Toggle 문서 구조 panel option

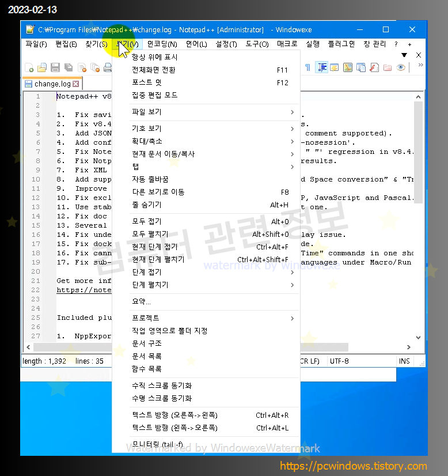pyautogui.click(x=206, y=343)
